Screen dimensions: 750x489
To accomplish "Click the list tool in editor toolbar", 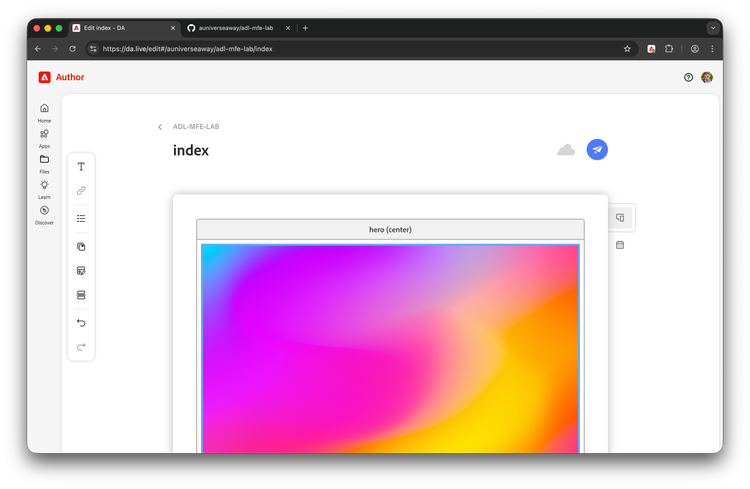I will 81,218.
